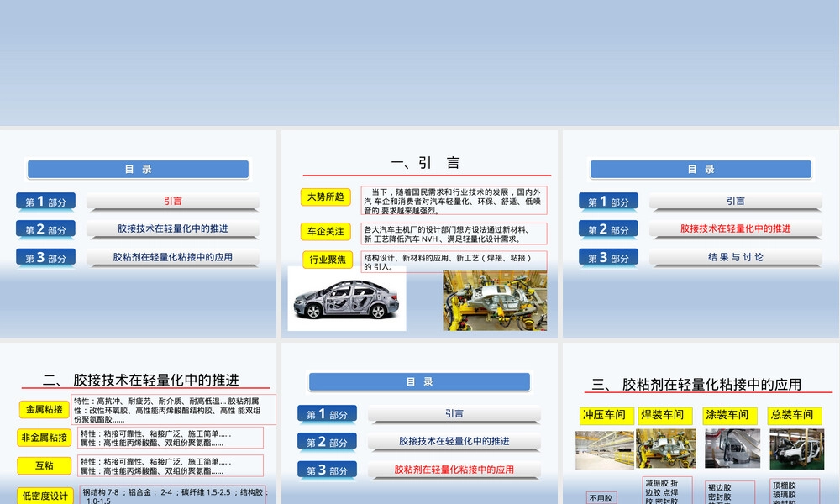Click 第1部分 badge beside the red 引言
The image size is (840, 504).
[x=45, y=202]
